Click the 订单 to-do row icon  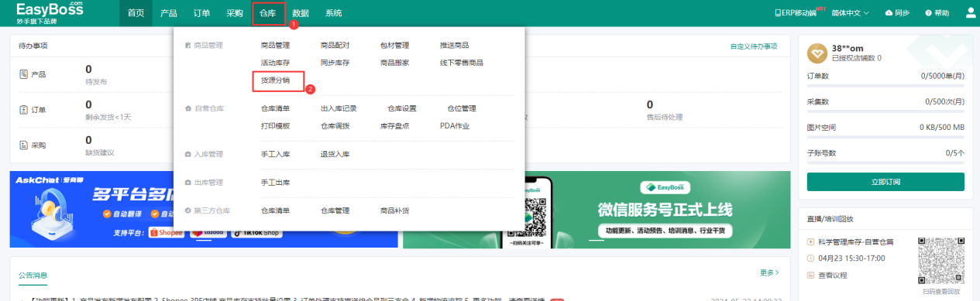[23, 110]
